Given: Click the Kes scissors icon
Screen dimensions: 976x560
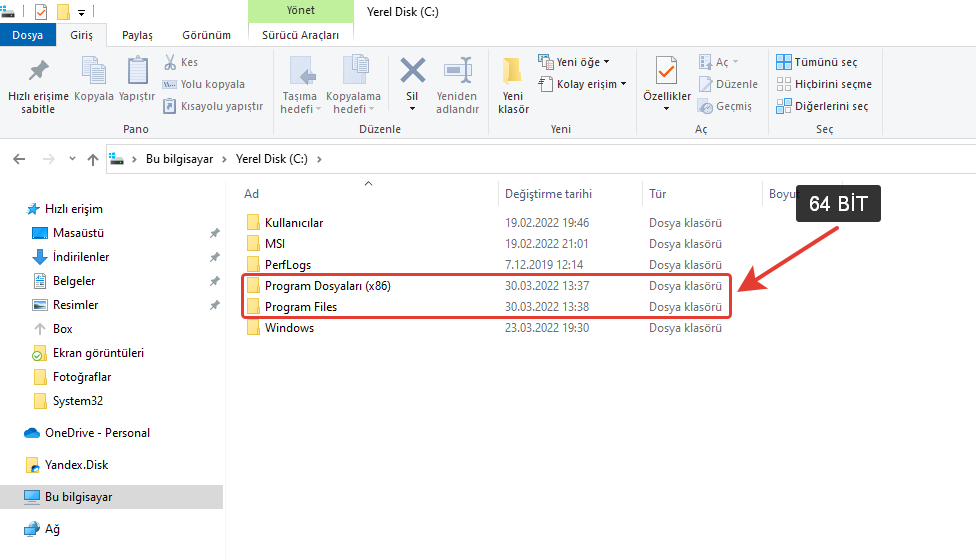Looking at the screenshot, I should coord(170,62).
